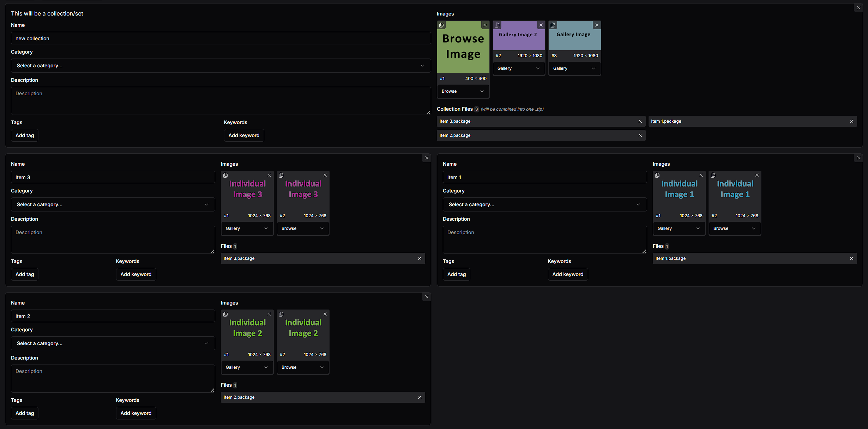Viewport: 868px width, 429px height.
Task: Click Add keyword in Item 2 card
Action: 136,413
